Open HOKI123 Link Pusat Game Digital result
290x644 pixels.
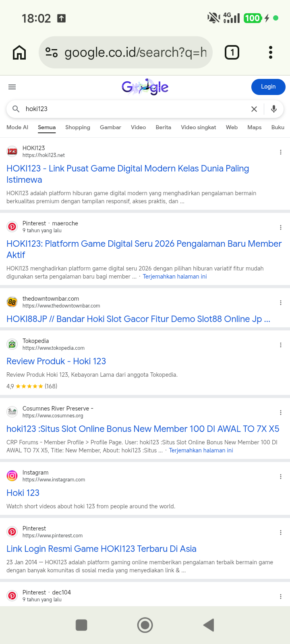point(128,174)
